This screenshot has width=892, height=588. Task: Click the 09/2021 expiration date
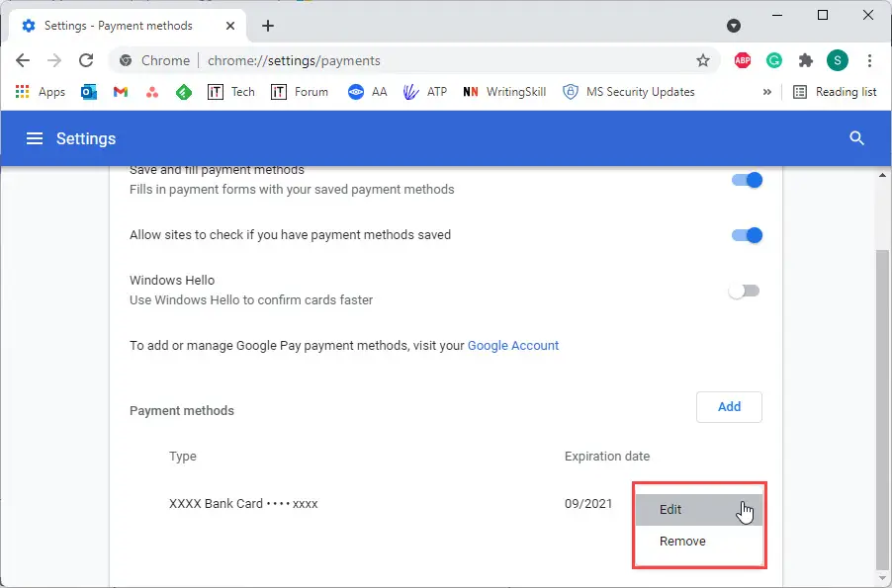(588, 504)
